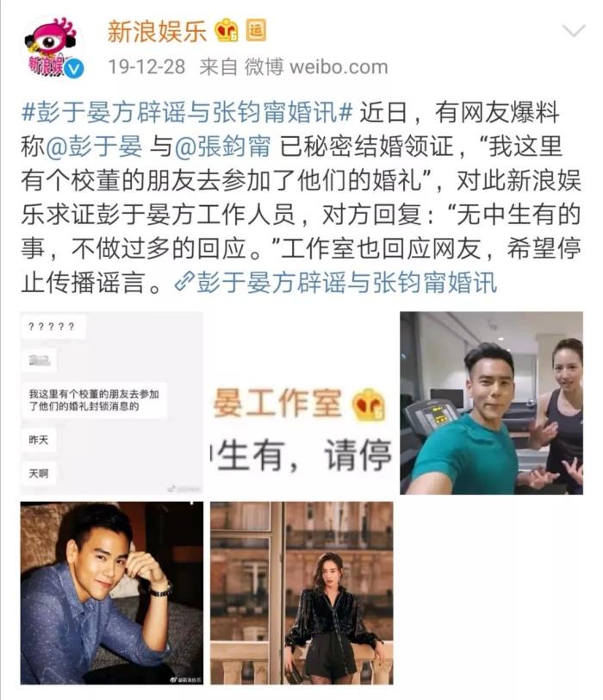View the 晏工作室 statement thumbnail
Screen dimensions: 603x700
pyautogui.click(x=302, y=403)
